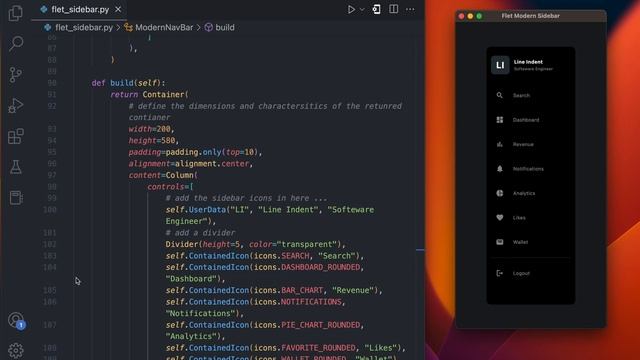Click the Search magnifier icon in sidebar app
This screenshot has height=360, width=640.
point(500,95)
